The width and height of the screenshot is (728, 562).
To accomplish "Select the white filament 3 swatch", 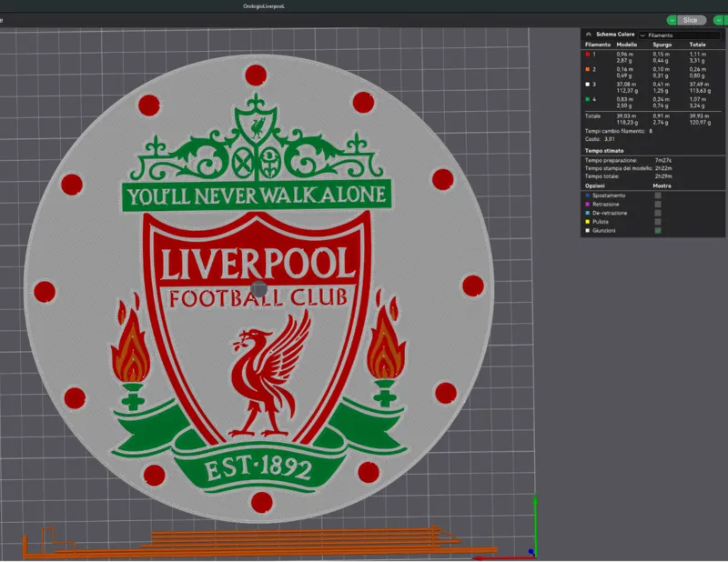I will [588, 84].
